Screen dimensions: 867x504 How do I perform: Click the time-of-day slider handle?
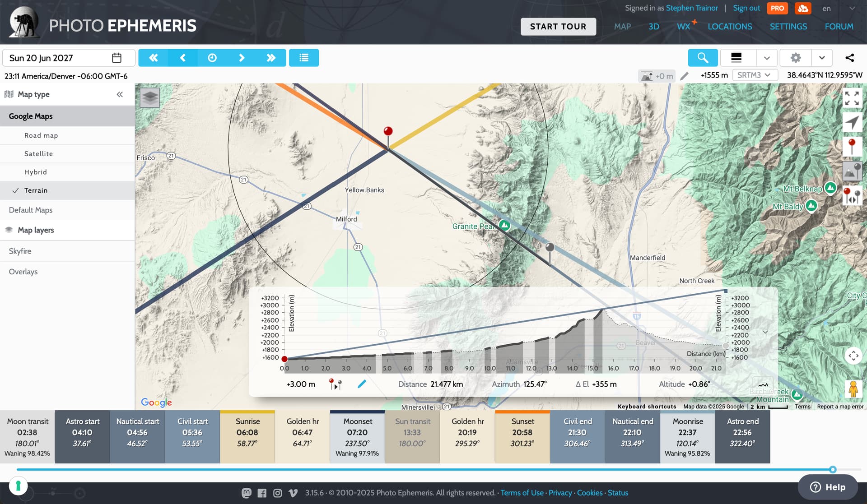coord(833,470)
